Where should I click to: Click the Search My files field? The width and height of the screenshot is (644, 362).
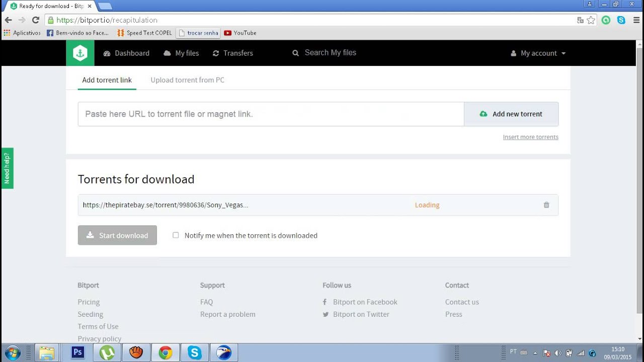[x=330, y=53]
